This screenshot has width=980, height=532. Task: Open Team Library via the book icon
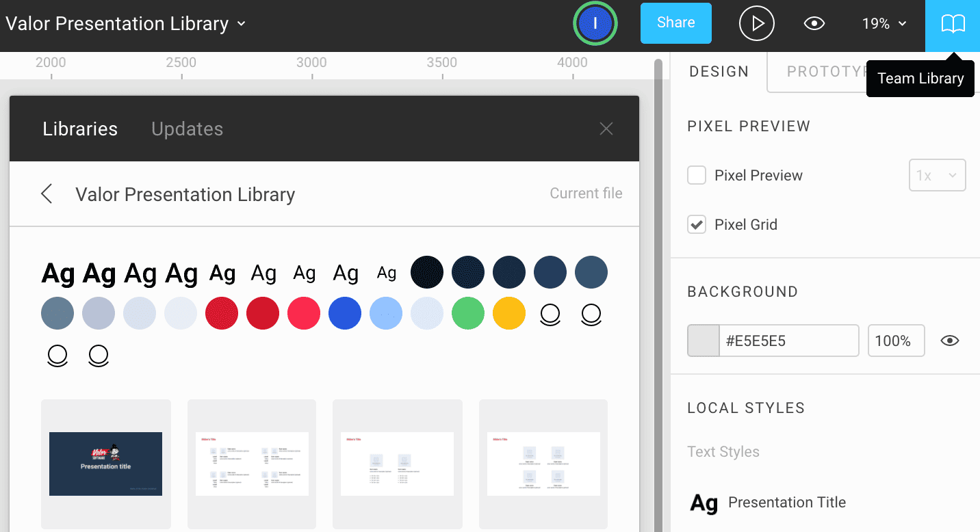[952, 23]
